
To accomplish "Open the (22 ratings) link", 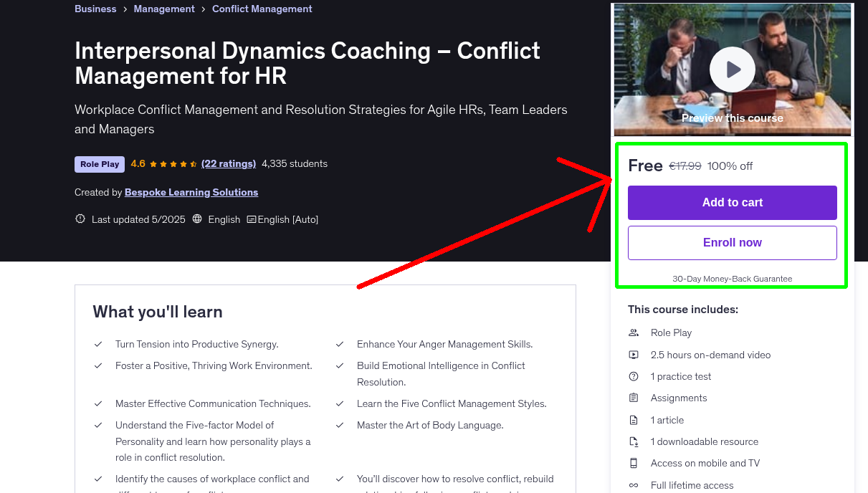I will click(229, 163).
